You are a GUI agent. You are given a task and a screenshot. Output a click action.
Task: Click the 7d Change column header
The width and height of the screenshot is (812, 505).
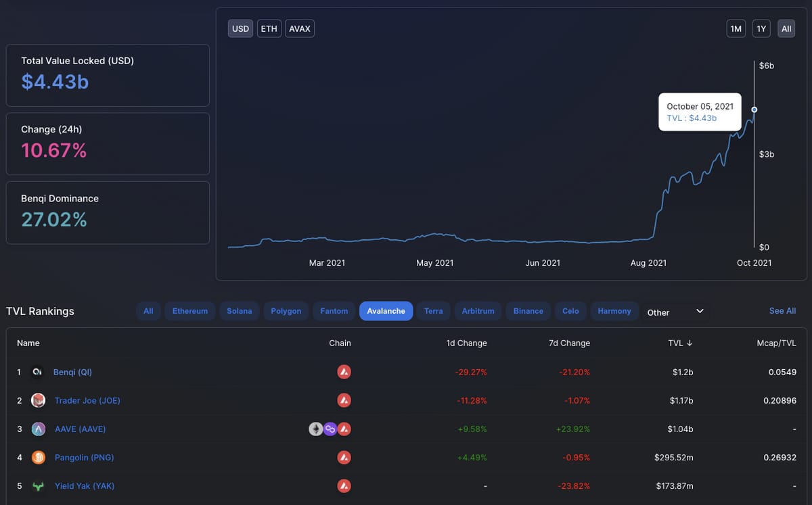click(569, 343)
